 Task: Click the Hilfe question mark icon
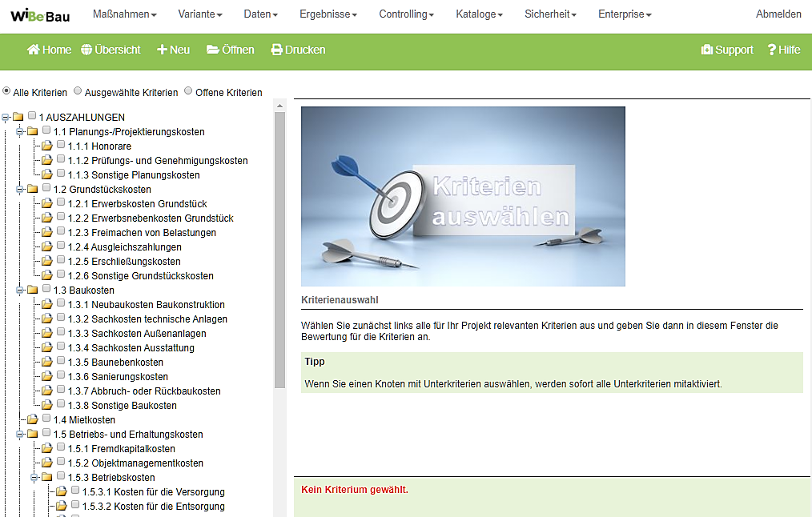(x=772, y=50)
